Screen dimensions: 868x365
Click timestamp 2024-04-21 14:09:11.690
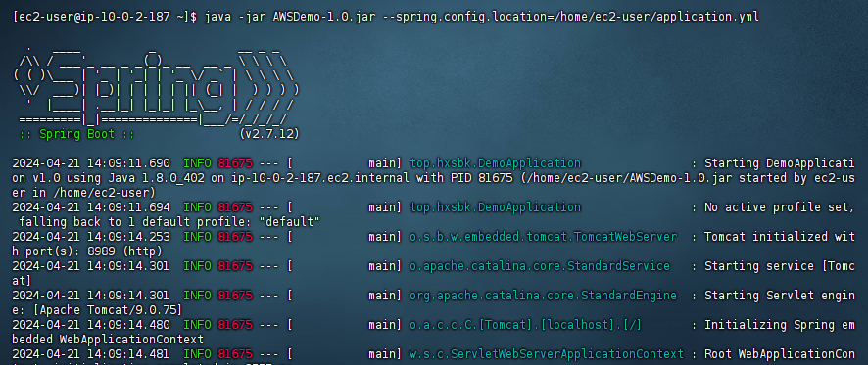point(91,163)
